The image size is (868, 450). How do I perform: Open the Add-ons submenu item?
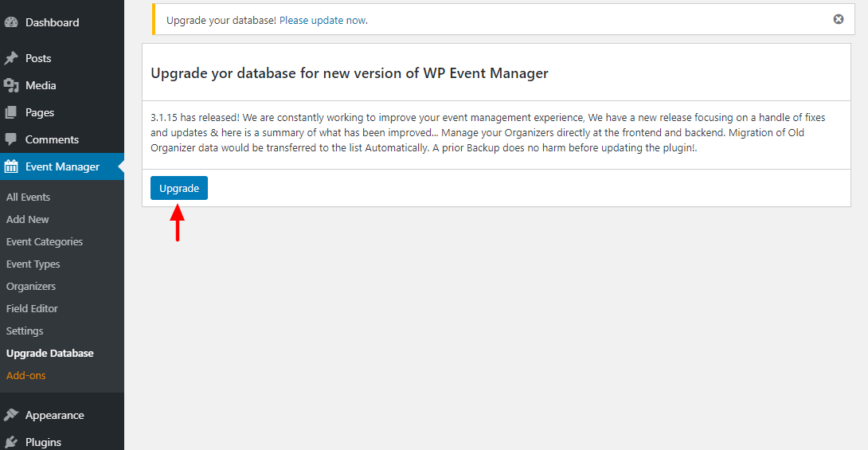26,375
